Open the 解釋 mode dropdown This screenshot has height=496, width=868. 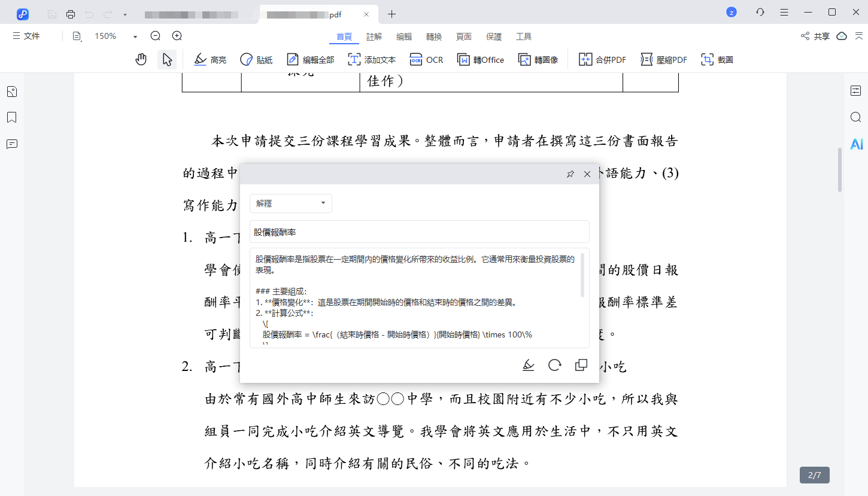(290, 203)
